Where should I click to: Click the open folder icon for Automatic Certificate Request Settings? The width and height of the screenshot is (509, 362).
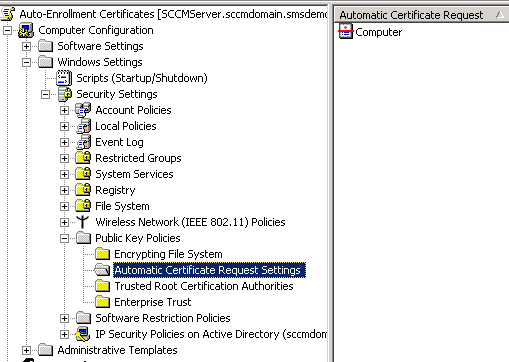pos(102,270)
